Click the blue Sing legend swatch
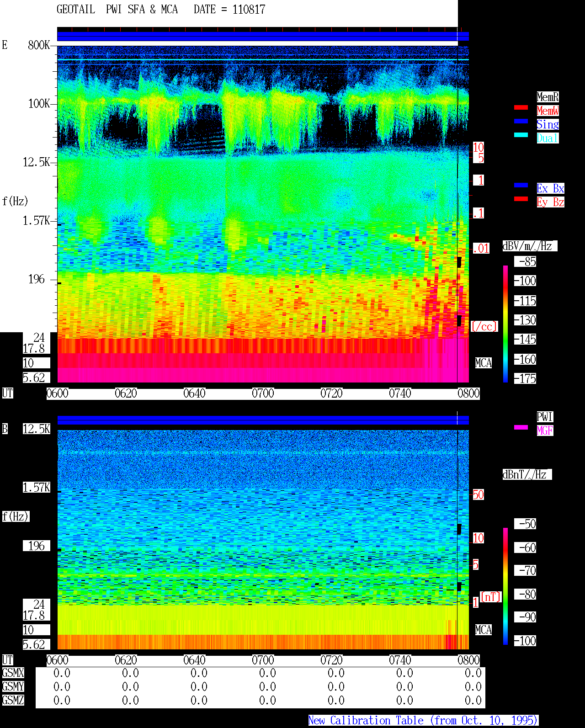 pyautogui.click(x=521, y=121)
